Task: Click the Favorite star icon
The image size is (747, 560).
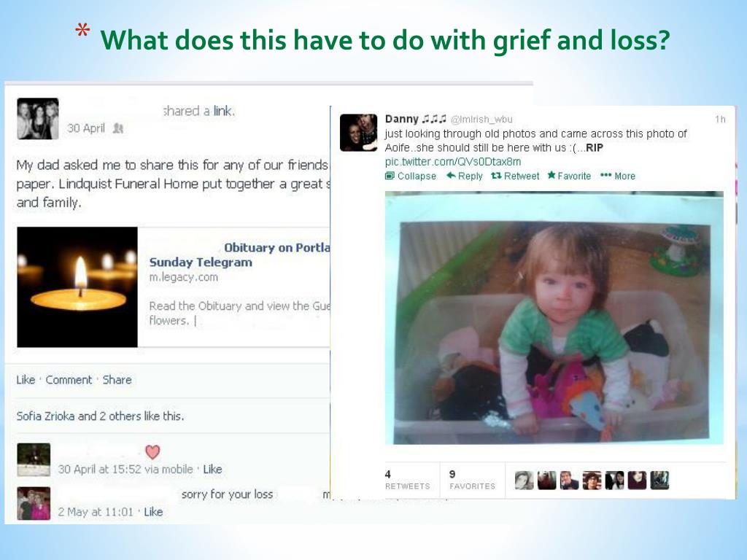Action: pyautogui.click(x=551, y=175)
